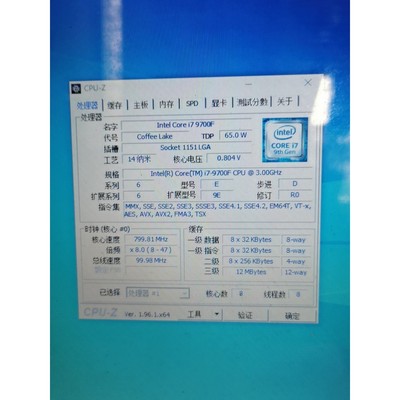Click the Socket 1151 LGA value
This screenshot has width=400, height=400.
[186, 147]
